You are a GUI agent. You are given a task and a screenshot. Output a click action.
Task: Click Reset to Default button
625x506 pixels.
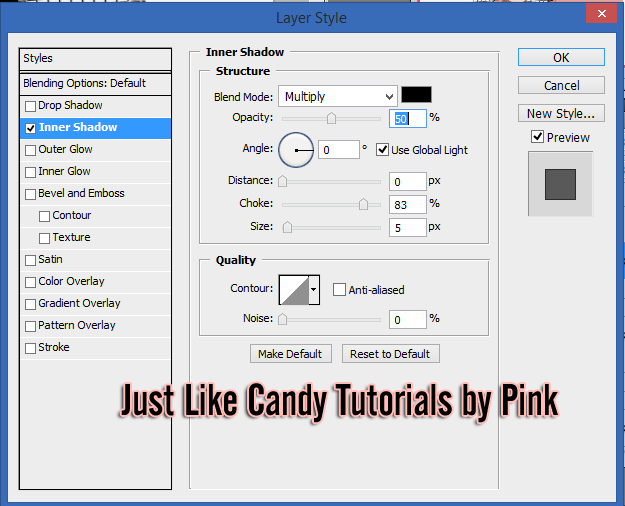coord(391,354)
